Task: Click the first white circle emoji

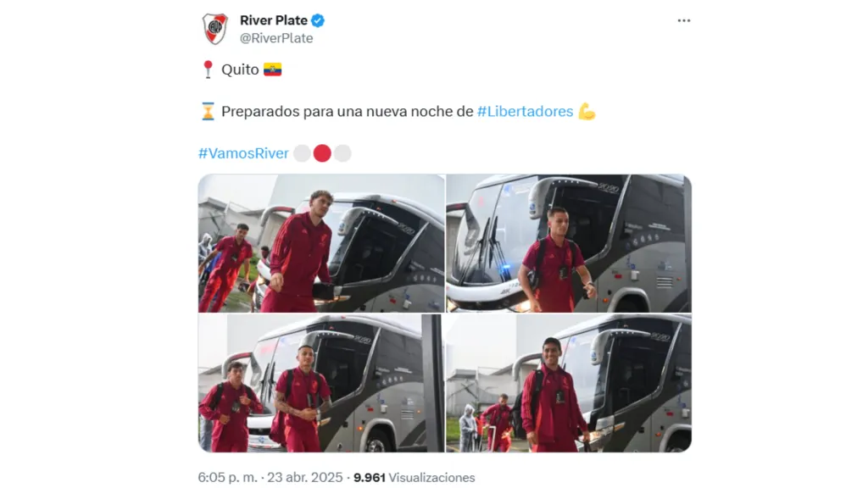Action: pos(302,153)
